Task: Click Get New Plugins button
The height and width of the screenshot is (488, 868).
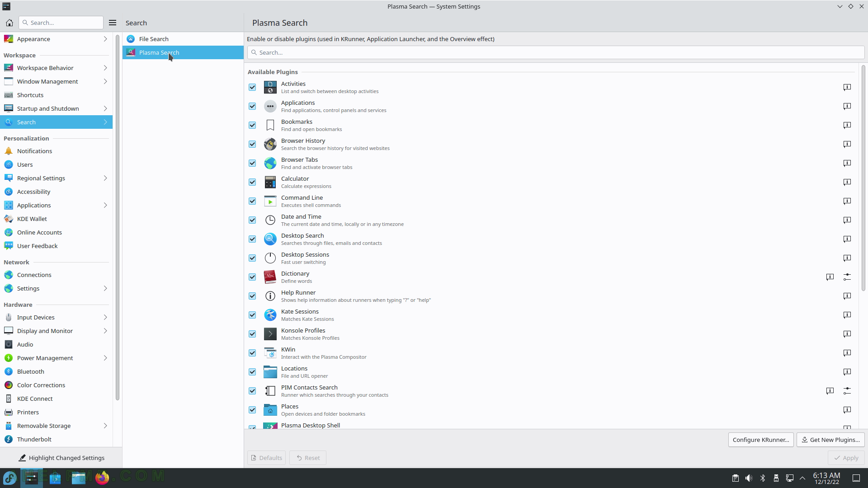Action: [830, 440]
